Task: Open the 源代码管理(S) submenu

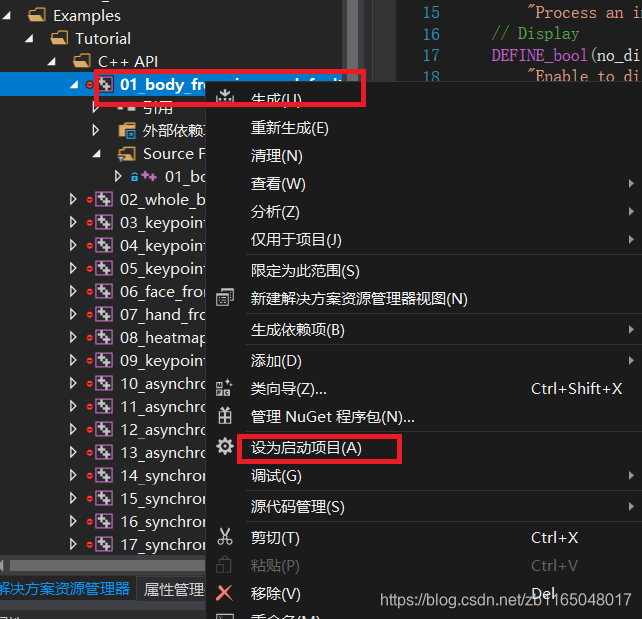Action: [x=298, y=506]
